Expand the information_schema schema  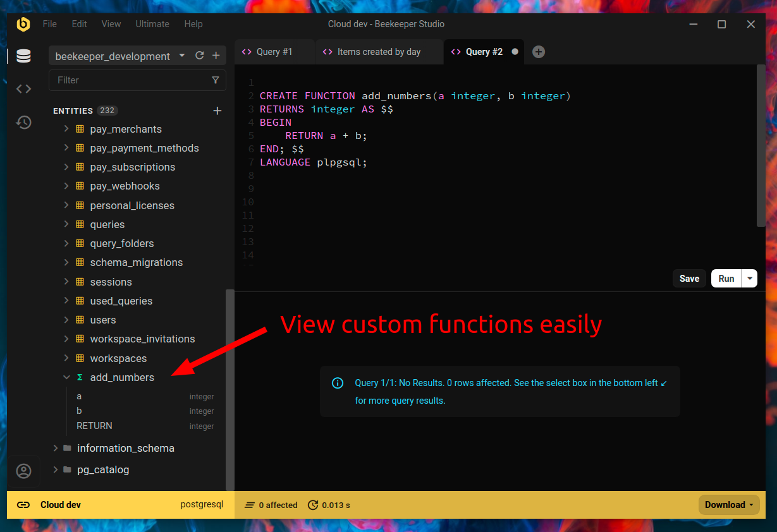click(56, 448)
